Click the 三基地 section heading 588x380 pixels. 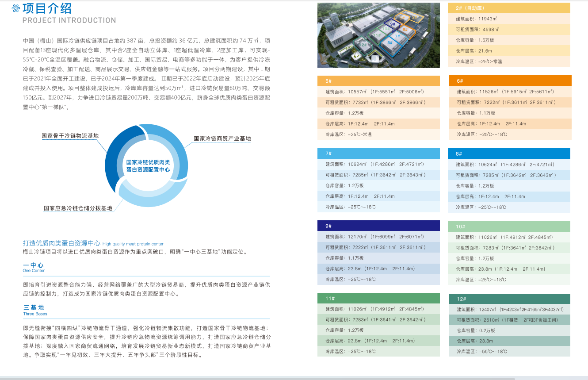tap(34, 307)
